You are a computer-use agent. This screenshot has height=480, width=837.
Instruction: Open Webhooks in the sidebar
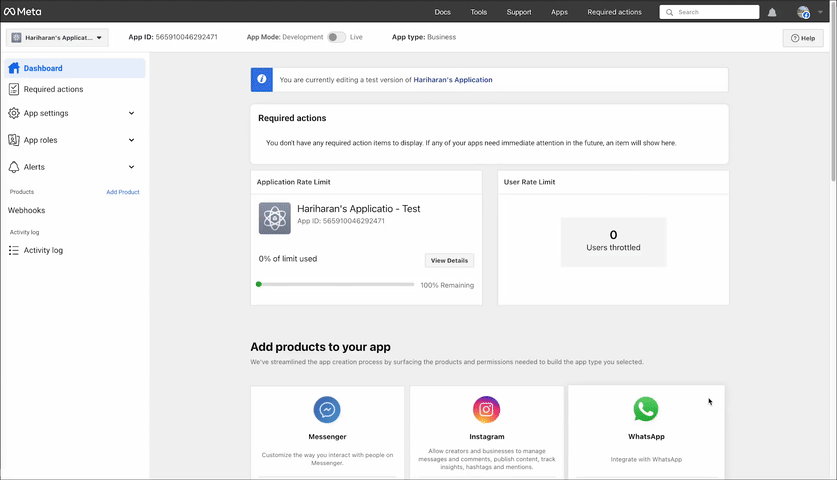pyautogui.click(x=27, y=210)
